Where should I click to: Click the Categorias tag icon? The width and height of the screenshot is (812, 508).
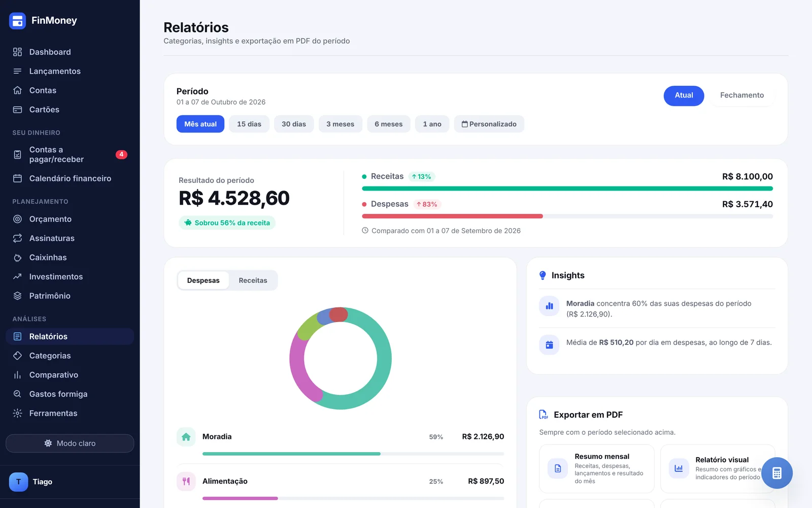tap(17, 356)
